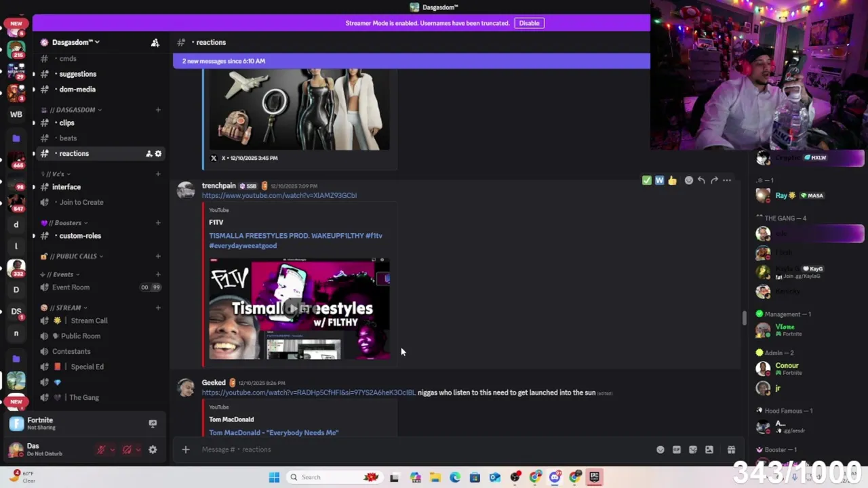Open purple server folder below WB
The image size is (868, 488).
click(x=16, y=138)
